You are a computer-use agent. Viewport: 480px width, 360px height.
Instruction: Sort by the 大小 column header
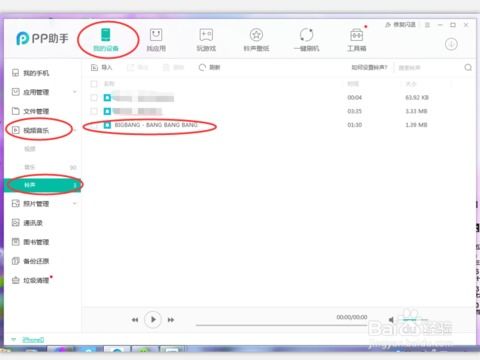411,84
